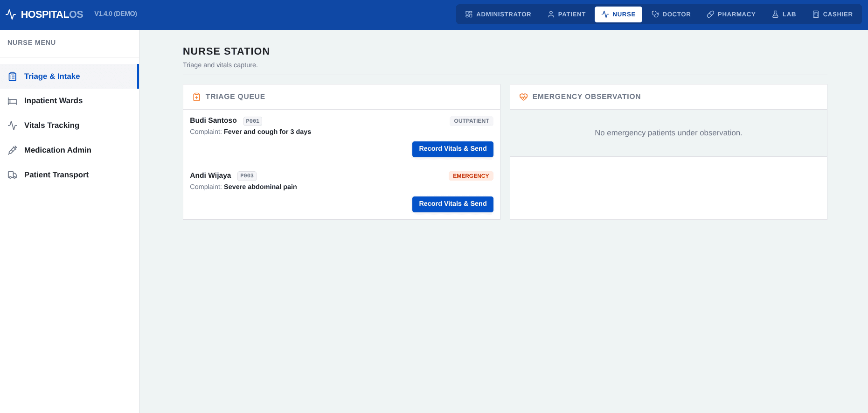The height and width of the screenshot is (413, 868).
Task: Open the Pharmacy role tab
Action: coord(731,14)
